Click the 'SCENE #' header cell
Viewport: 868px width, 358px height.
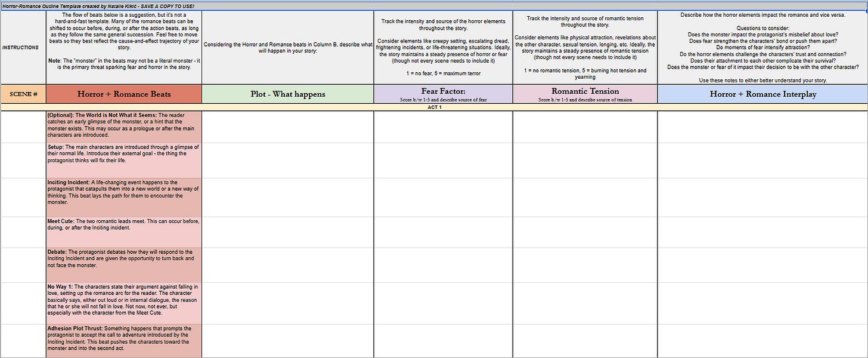point(23,94)
